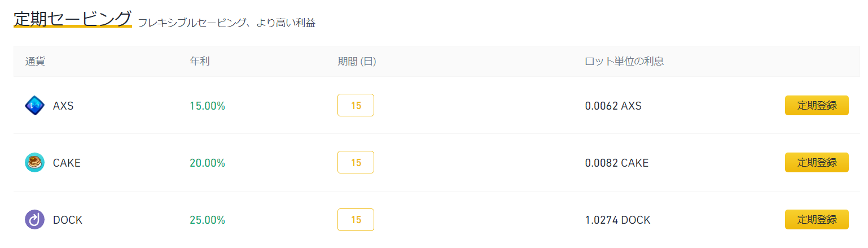This screenshot has height=248, width=868.
Task: Click the 0.0082 CAKE interest value
Action: [617, 163]
